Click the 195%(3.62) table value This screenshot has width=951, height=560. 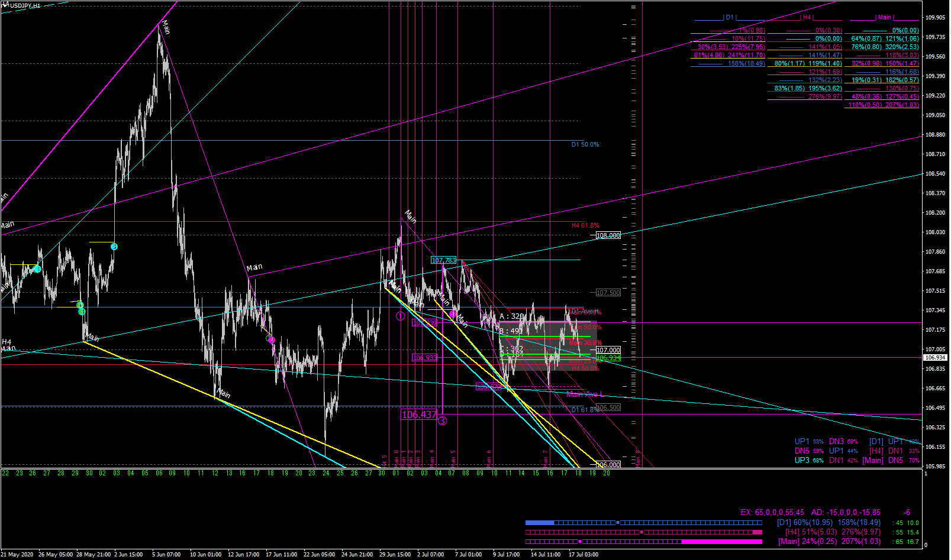click(x=825, y=89)
